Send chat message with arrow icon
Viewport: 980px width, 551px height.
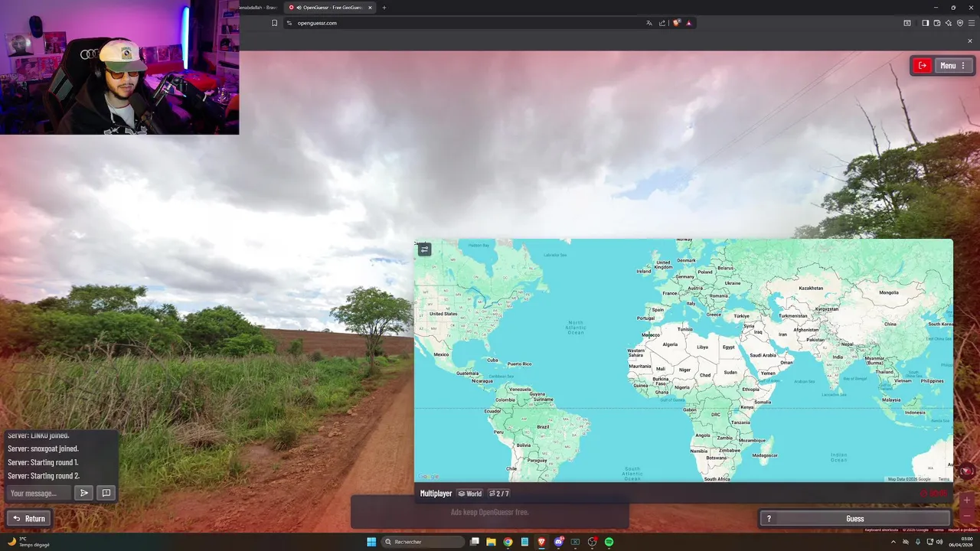click(84, 493)
